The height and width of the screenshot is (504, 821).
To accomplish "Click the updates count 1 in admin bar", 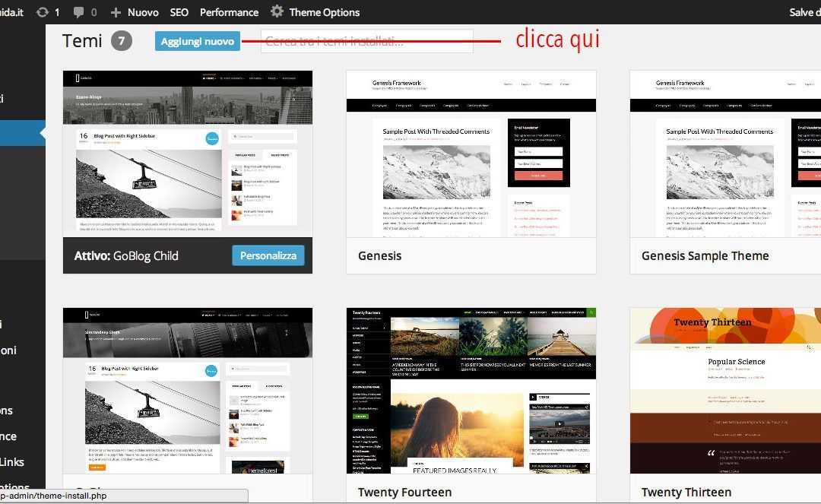I will [57, 13].
